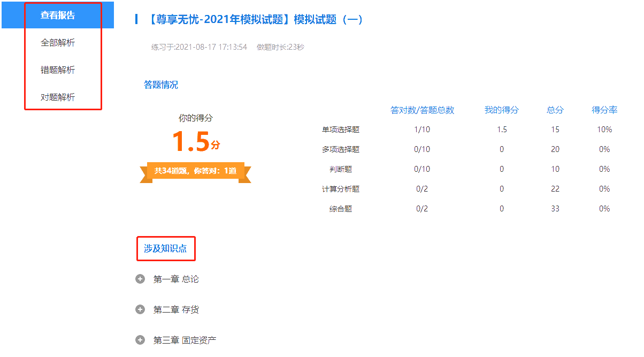Image resolution: width=644 pixels, height=357 pixels.
Task: Click the 答对数/答题总数 column header
Action: [x=421, y=110]
